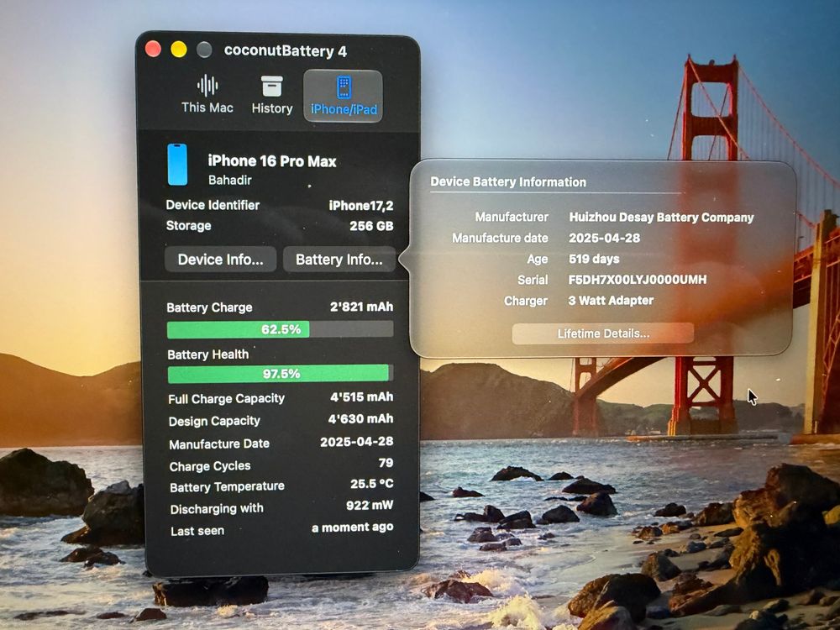Switch to the This Mac tab
Viewport: 840px width, 630px height.
pyautogui.click(x=207, y=95)
